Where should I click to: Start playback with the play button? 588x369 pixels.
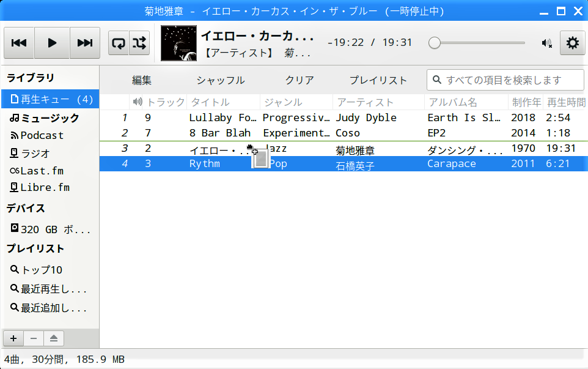tap(52, 43)
